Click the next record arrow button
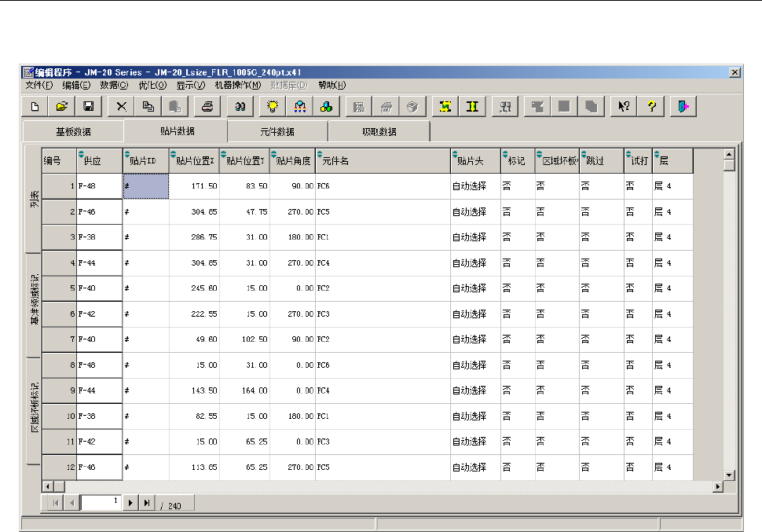 coord(130,503)
